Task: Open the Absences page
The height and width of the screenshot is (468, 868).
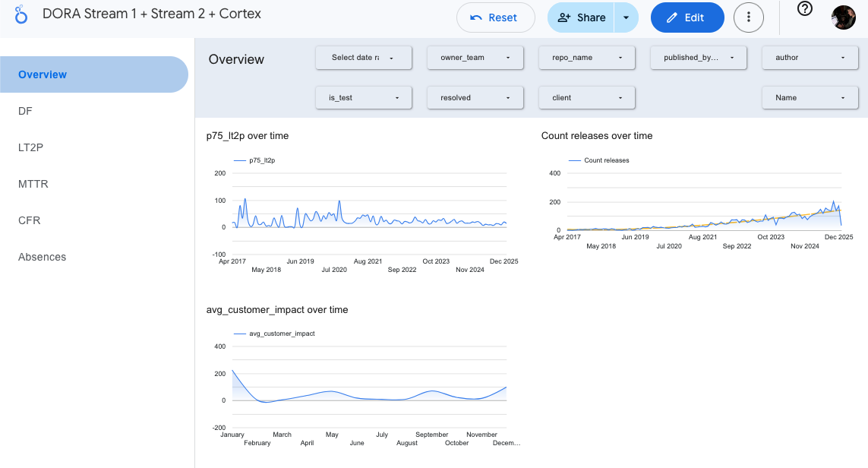Action: coord(42,257)
